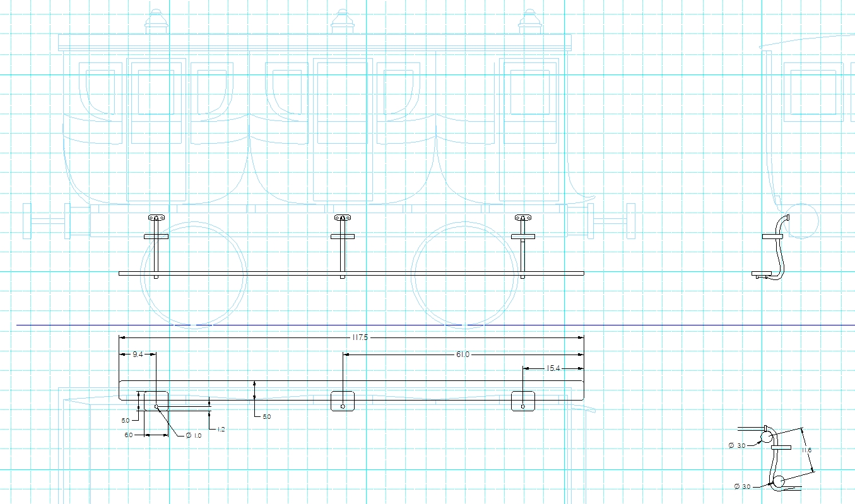Select the 6.0 width dimension label

coord(129,435)
